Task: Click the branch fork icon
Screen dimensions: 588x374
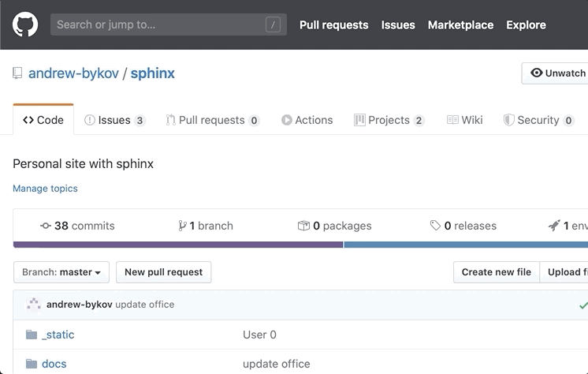Action: pos(182,226)
